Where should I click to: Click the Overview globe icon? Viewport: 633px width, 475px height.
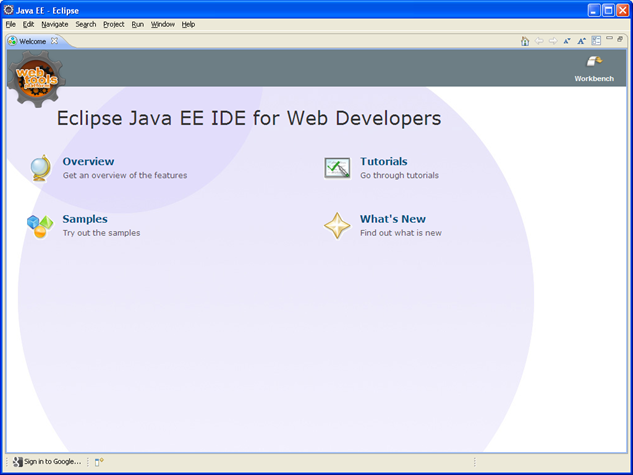click(41, 168)
